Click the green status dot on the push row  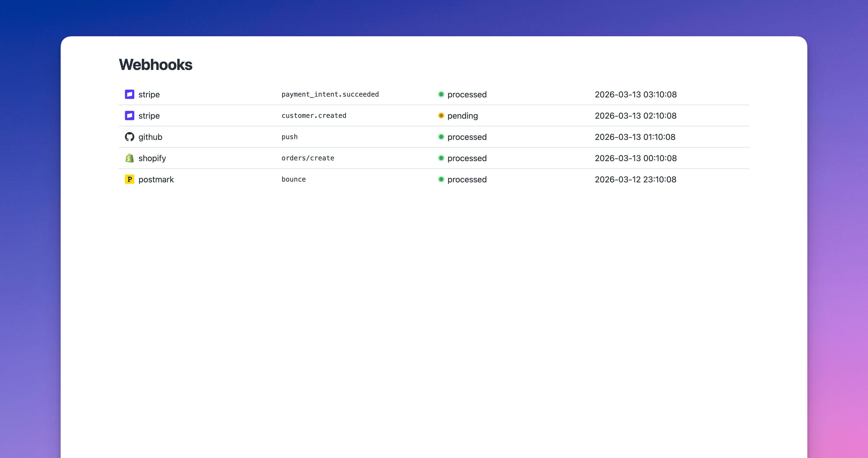pos(442,137)
